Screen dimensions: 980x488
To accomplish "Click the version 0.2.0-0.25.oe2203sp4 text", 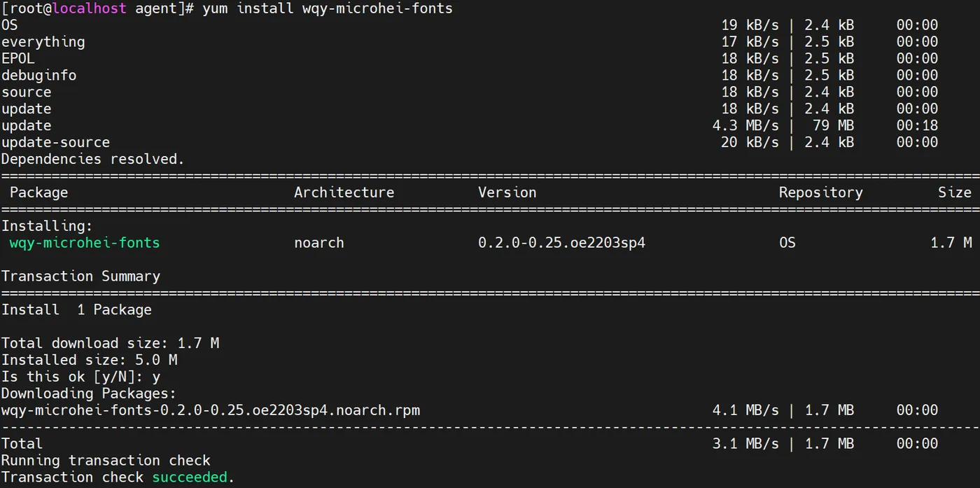I will pos(561,243).
